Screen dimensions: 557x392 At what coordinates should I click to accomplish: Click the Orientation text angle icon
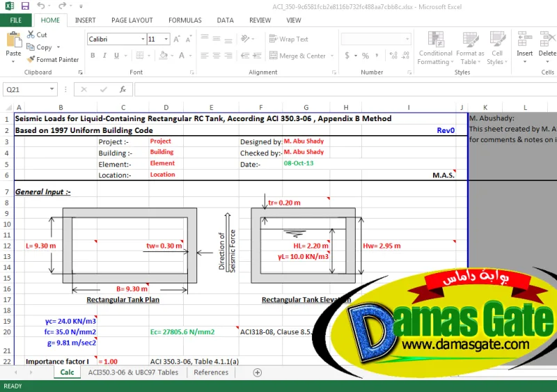pyautogui.click(x=246, y=39)
